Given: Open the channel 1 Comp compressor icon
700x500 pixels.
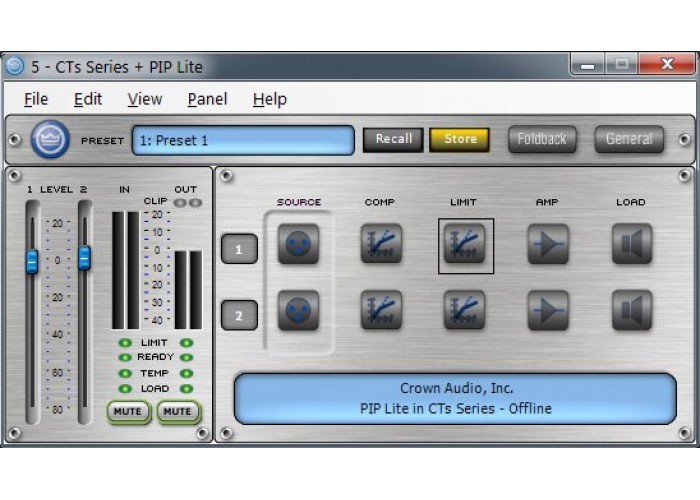Looking at the screenshot, I should pyautogui.click(x=381, y=244).
